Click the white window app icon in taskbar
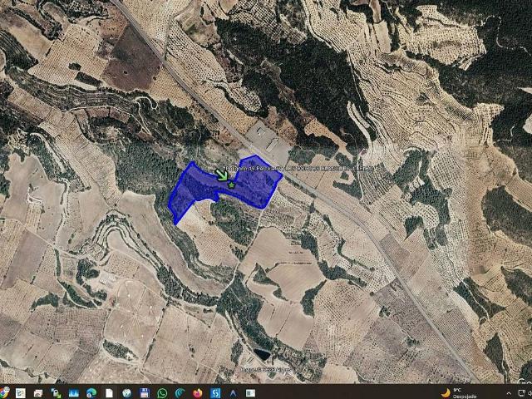Screen dimensions: 532x399 click(x=250, y=393)
